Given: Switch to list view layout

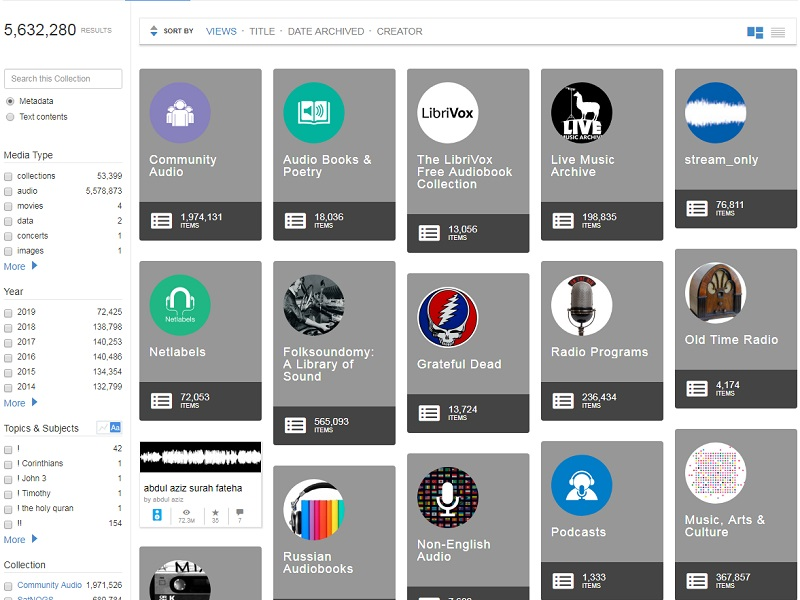Looking at the screenshot, I should pos(778,32).
